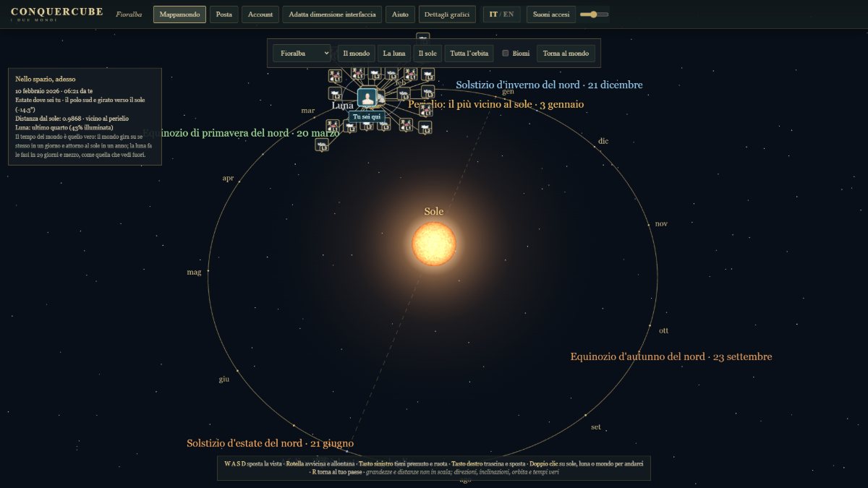
Task: Click the 'W A S D sposta la vista' hint bar
Action: [434, 467]
